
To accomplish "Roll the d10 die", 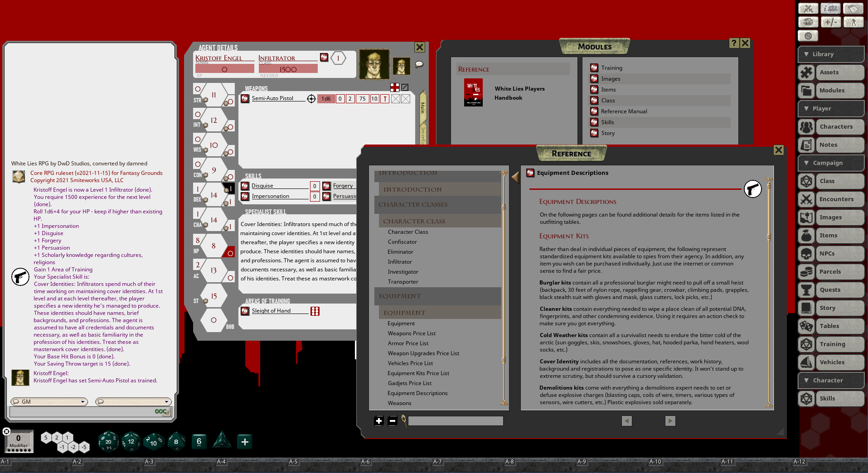I will click(153, 442).
